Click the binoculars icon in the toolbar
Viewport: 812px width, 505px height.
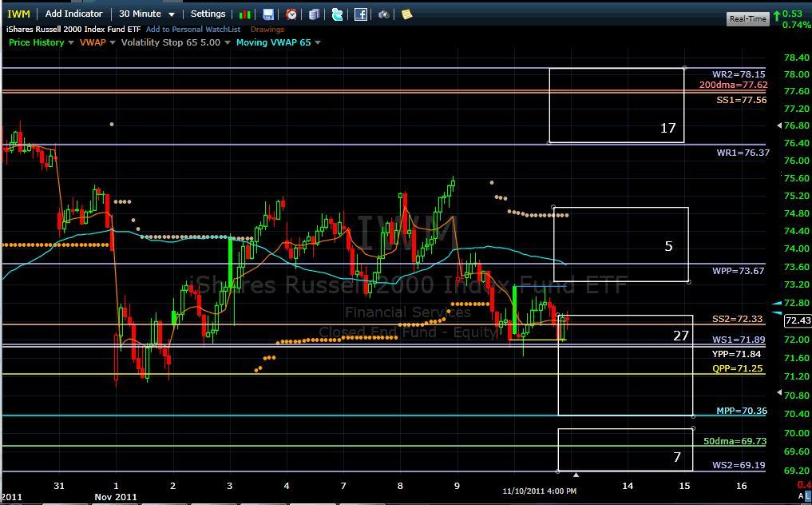click(384, 14)
